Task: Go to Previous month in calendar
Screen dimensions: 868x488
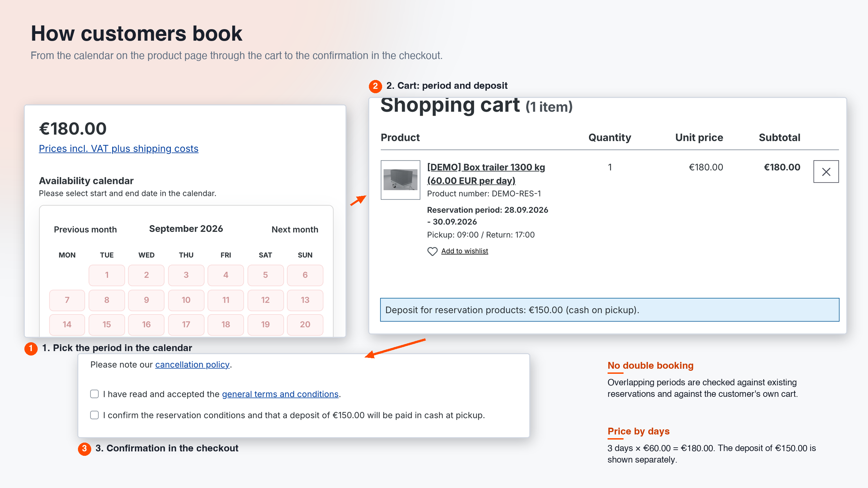Action: click(85, 229)
